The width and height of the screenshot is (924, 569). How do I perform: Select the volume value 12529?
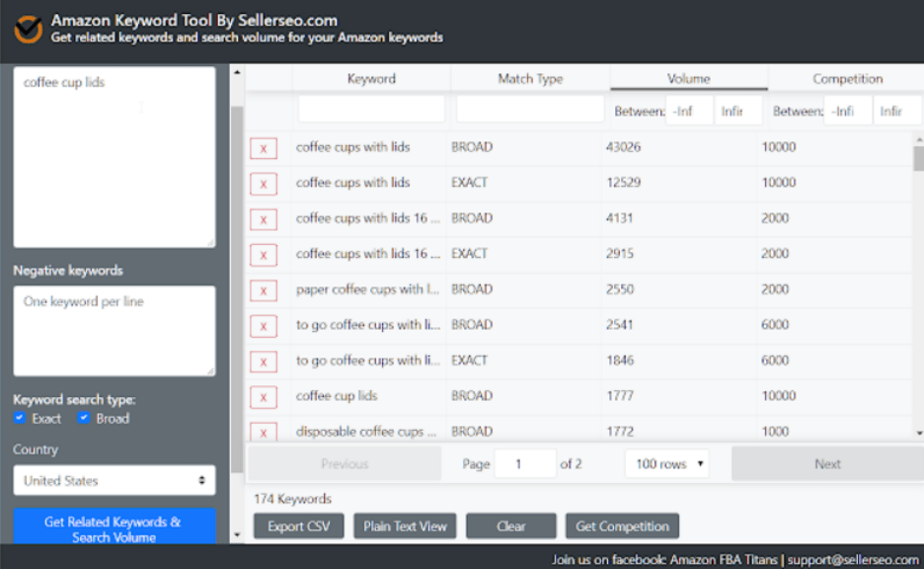(623, 182)
